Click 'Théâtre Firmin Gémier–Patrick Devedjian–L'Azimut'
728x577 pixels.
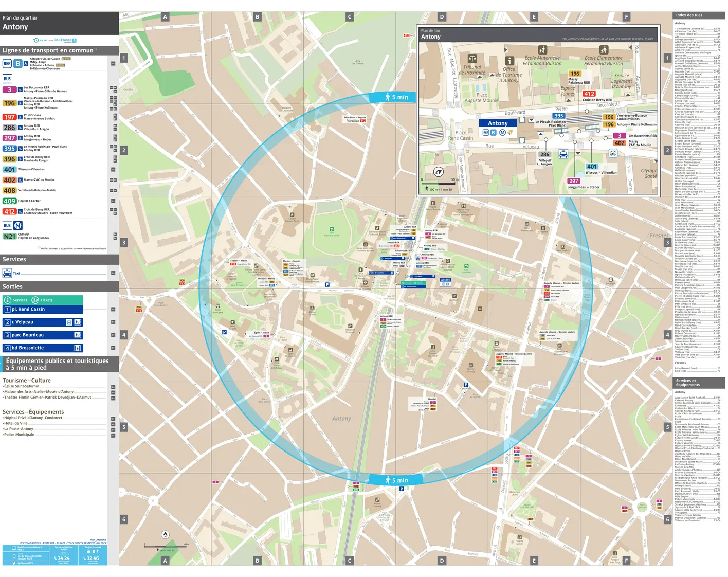coord(47,398)
